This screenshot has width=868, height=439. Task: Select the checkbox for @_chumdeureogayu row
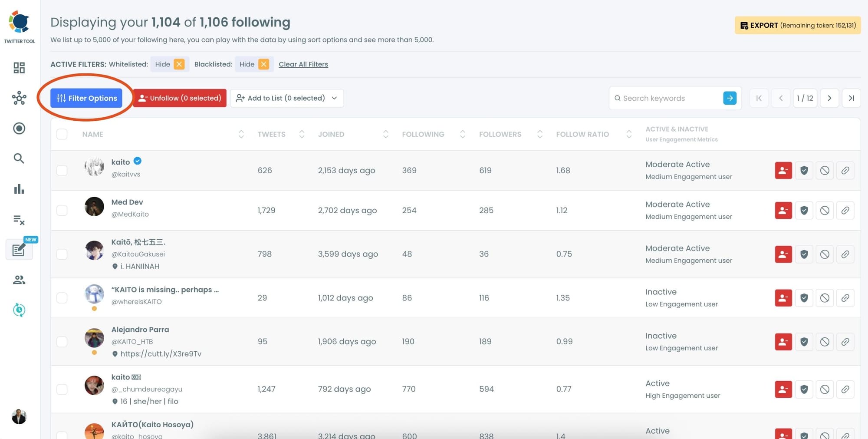[62, 389]
